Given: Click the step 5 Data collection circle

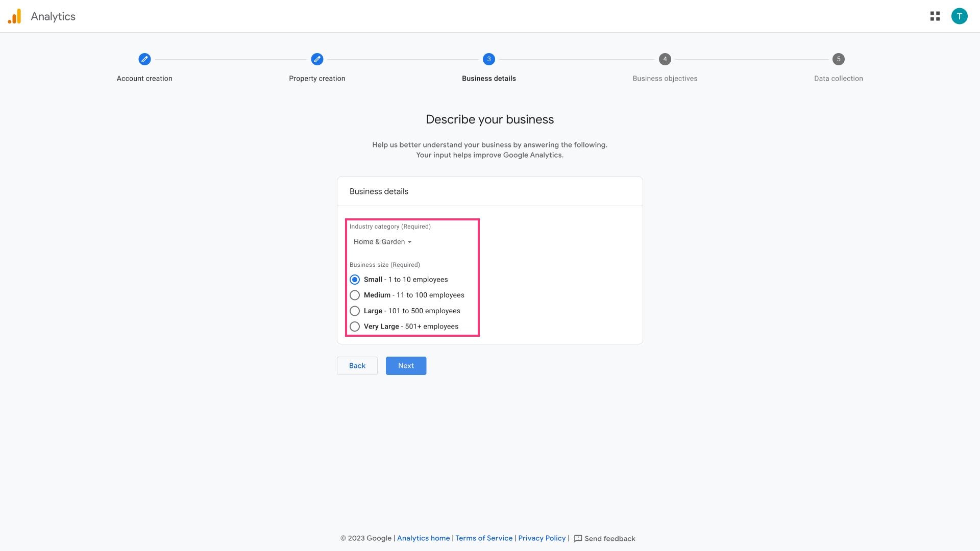Looking at the screenshot, I should point(838,59).
